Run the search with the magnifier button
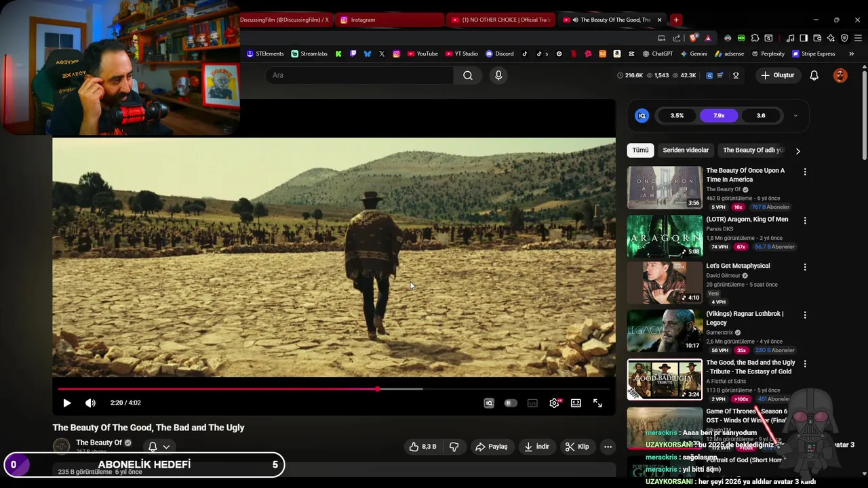Viewport: 868px width, 488px height. coord(468,75)
